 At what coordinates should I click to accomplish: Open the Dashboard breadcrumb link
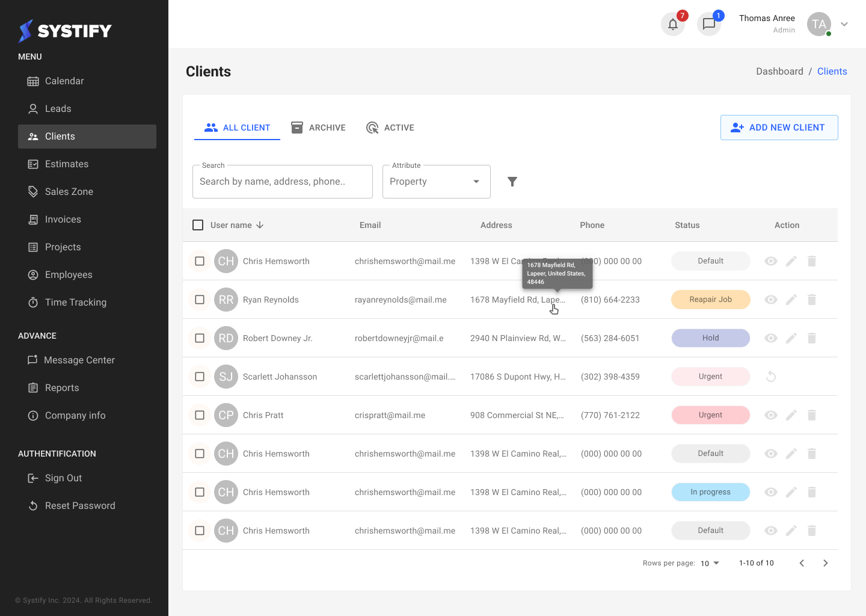[x=779, y=71]
